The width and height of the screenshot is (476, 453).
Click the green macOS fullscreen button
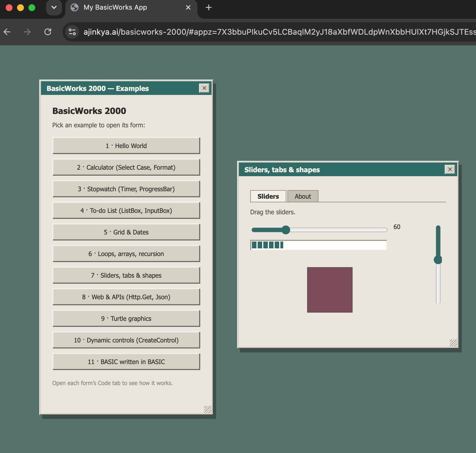coord(32,8)
